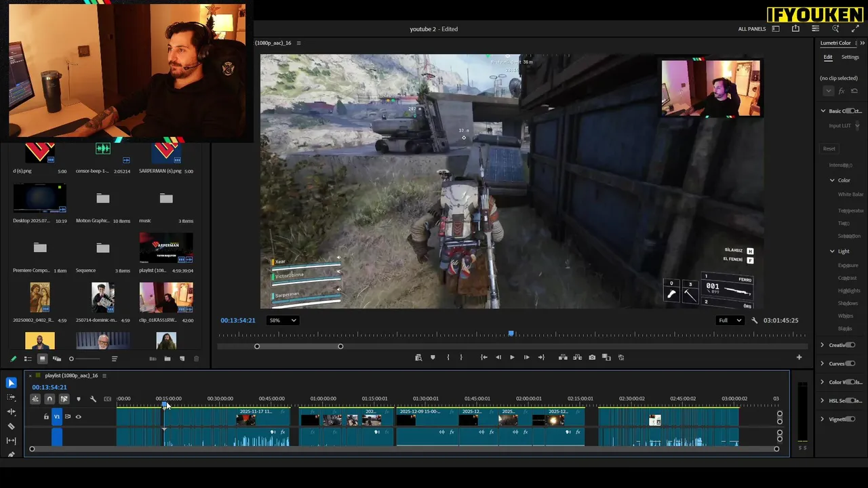Image resolution: width=868 pixels, height=488 pixels.
Task: Switch to Lumetri Settings tab
Action: click(x=850, y=58)
